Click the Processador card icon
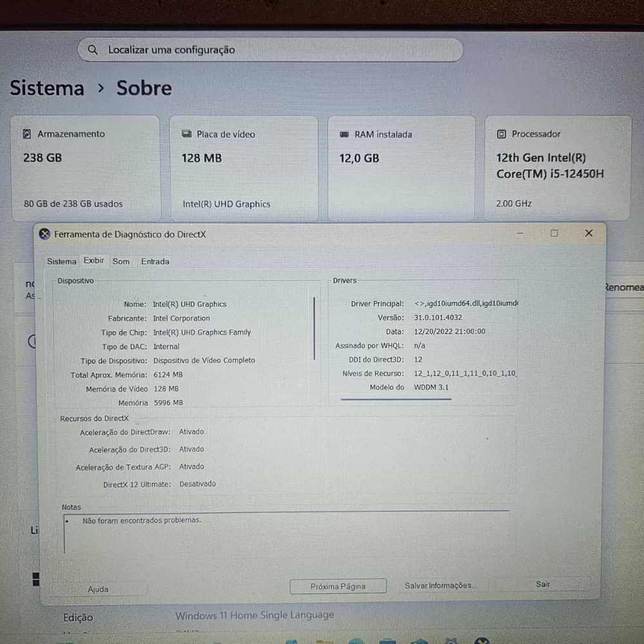This screenshot has width=644, height=644. coord(501,134)
